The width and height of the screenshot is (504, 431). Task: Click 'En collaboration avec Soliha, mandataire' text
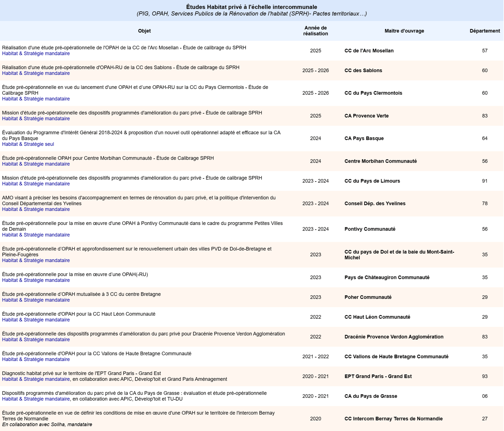(x=47, y=425)
